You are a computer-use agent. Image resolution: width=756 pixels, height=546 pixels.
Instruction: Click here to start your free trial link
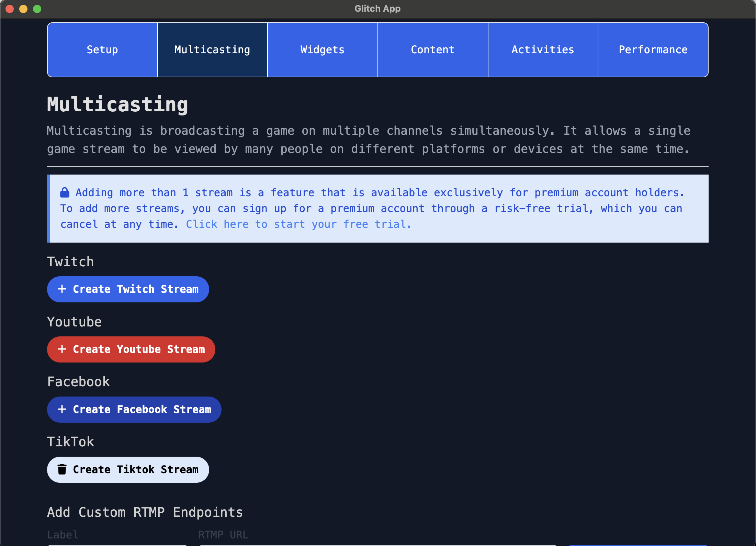point(298,224)
